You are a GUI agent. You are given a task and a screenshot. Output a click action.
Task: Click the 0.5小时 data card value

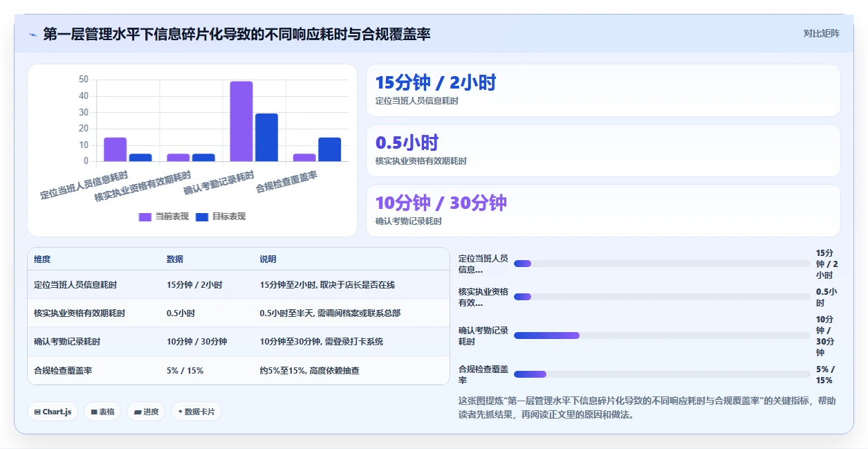[407, 143]
